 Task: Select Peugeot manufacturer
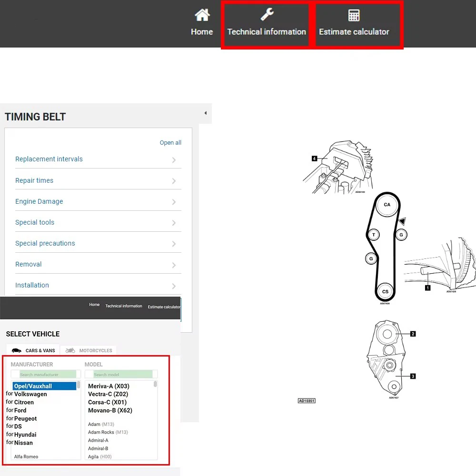pyautogui.click(x=25, y=418)
